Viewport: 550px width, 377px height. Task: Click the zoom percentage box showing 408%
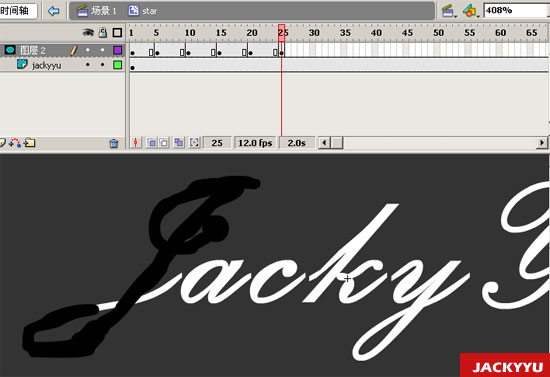coord(516,11)
